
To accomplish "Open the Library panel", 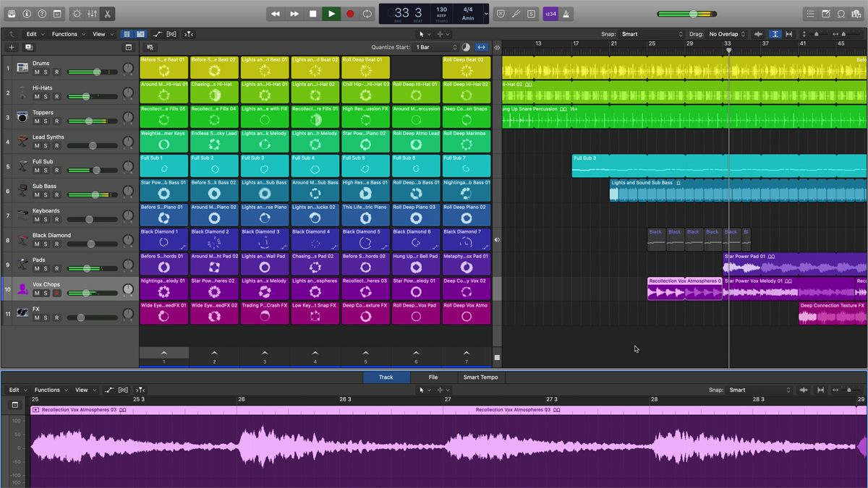I will tap(12, 14).
